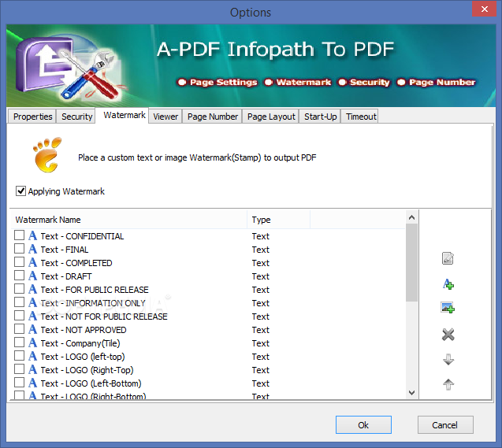Image resolution: width=502 pixels, height=448 pixels.
Task: Go to the Page Number tab
Action: (x=213, y=117)
